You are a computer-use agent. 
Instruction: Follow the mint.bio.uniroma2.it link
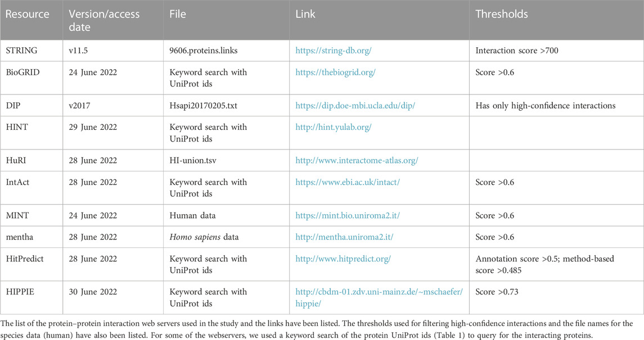[348, 216]
